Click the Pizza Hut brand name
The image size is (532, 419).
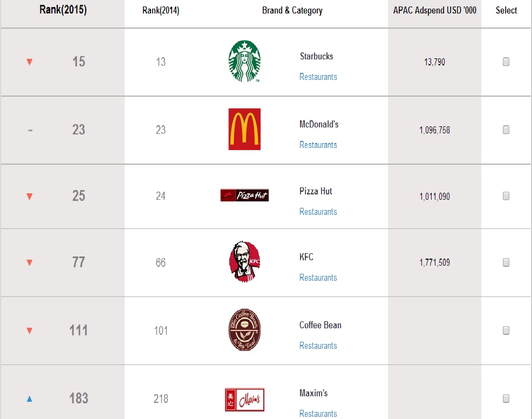(x=316, y=191)
